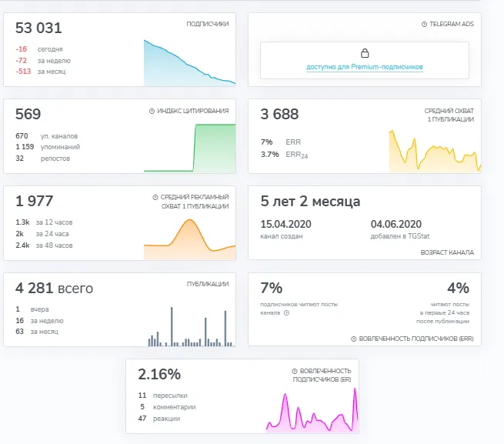The height and width of the screenshot is (444, 504).
Task: Click the ПУБЛИКАЦИИ card label
Action: point(208,284)
